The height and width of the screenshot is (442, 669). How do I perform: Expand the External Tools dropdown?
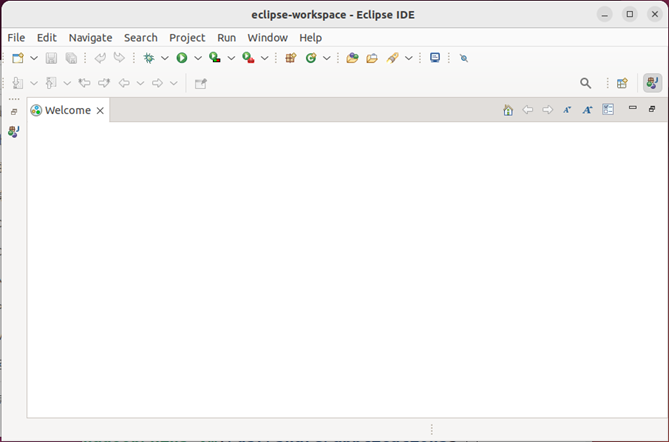[265, 58]
